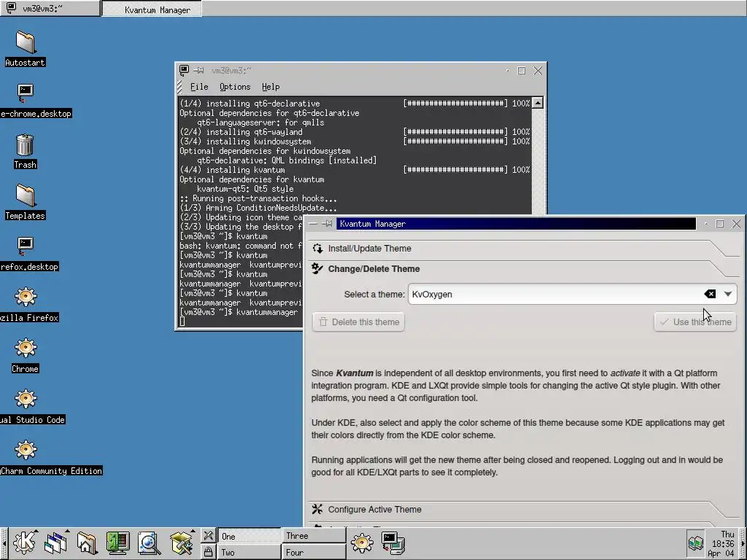Screen dimensions: 747x560
Task: Switch to the Kvantum Manager taskbar entry
Action: pos(152,9)
